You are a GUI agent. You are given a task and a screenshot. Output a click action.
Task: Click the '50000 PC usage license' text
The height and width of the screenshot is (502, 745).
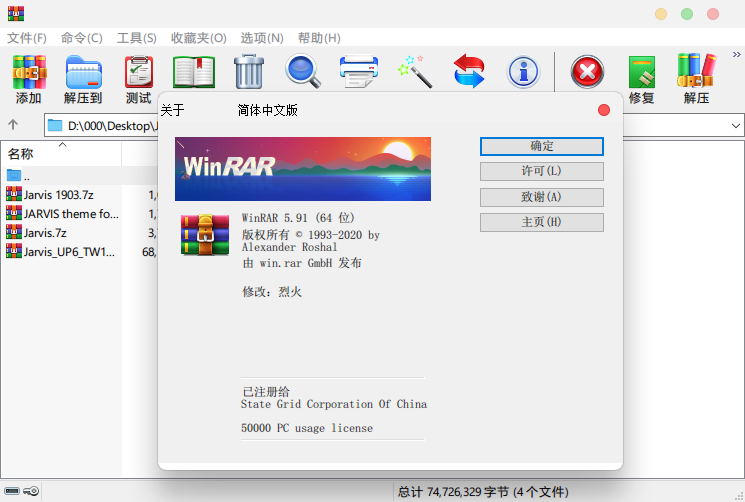point(307,428)
